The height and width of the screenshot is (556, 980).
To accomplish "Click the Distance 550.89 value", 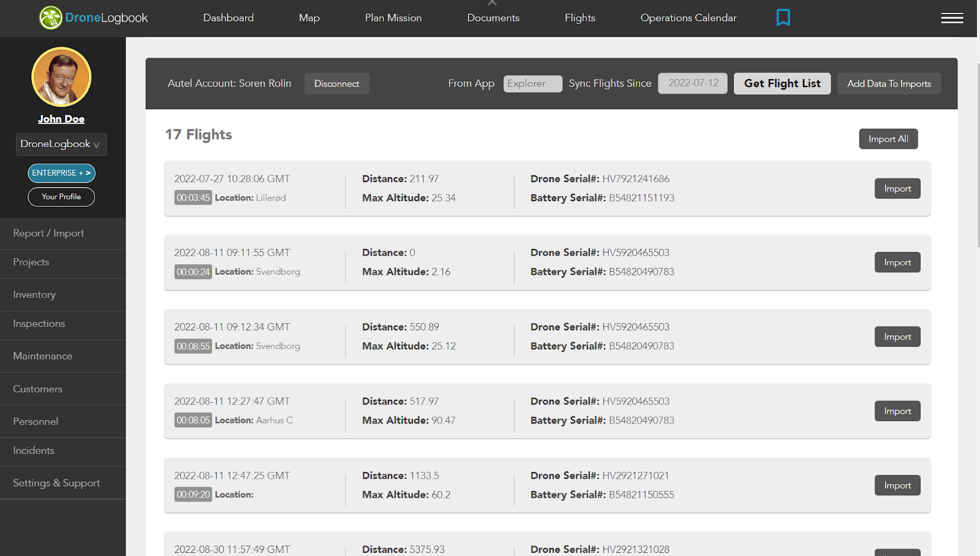I will pyautogui.click(x=424, y=327).
